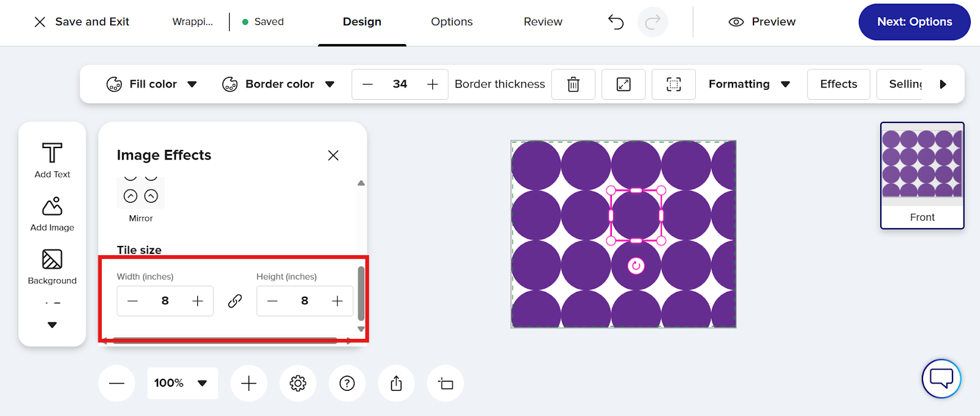Viewport: 980px width, 416px height.
Task: Click the undo arrow icon
Action: (x=616, y=22)
